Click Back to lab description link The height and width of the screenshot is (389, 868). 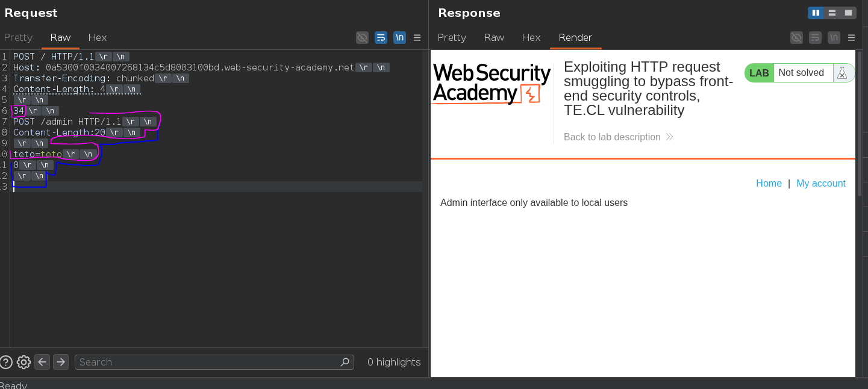click(x=618, y=137)
